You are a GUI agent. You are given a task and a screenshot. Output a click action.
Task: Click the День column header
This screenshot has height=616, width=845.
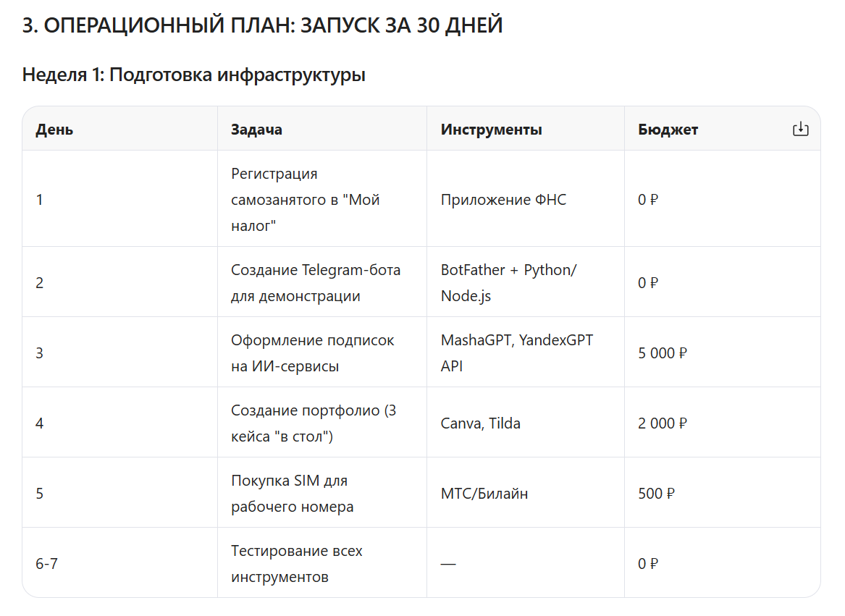coord(54,130)
